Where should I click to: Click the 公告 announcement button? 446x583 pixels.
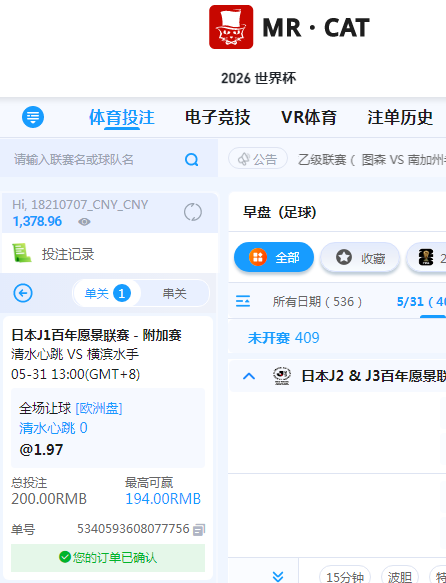point(258,159)
